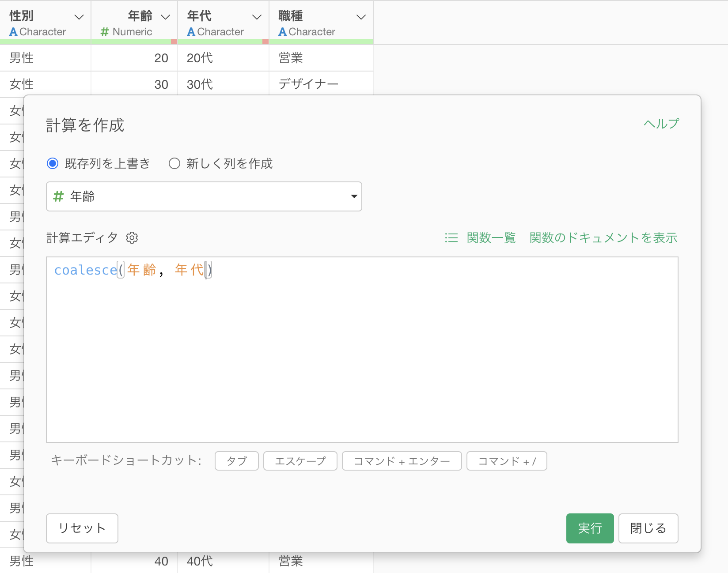This screenshot has width=728, height=573.
Task: Open the 職種 column header chevron menu
Action: [361, 17]
